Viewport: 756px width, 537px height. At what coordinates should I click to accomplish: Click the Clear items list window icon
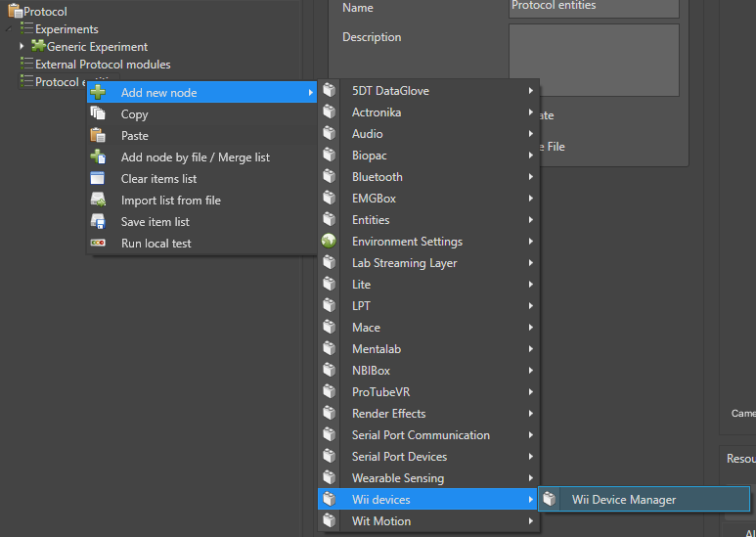(x=98, y=178)
